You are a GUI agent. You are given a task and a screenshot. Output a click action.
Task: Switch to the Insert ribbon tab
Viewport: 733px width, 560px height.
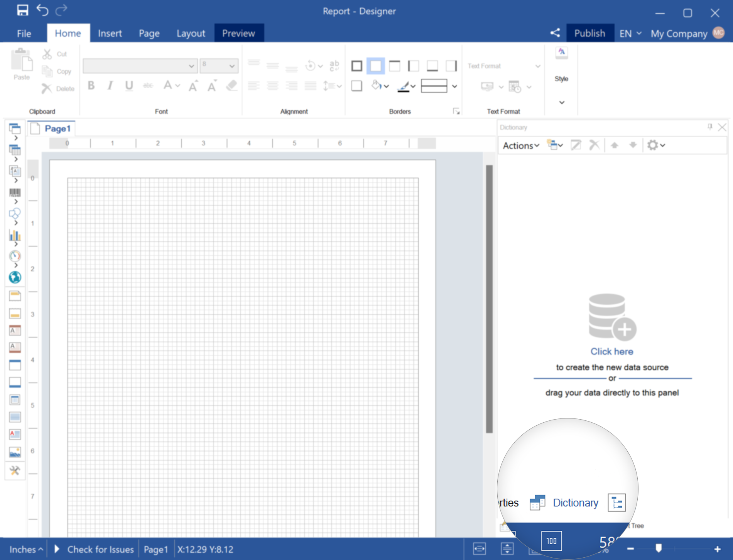click(110, 34)
